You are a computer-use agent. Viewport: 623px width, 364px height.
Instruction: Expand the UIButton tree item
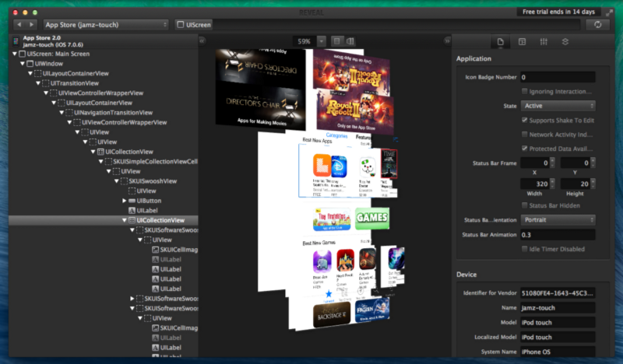tap(125, 201)
